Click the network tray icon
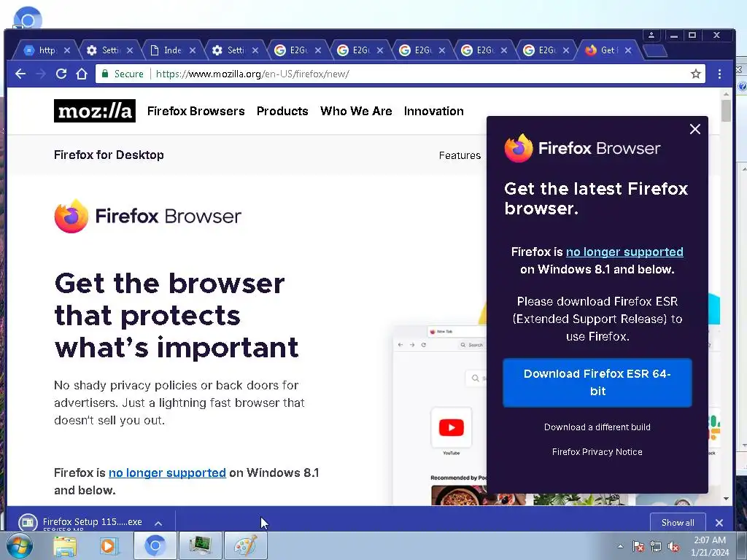This screenshot has width=747, height=560. coord(656,546)
